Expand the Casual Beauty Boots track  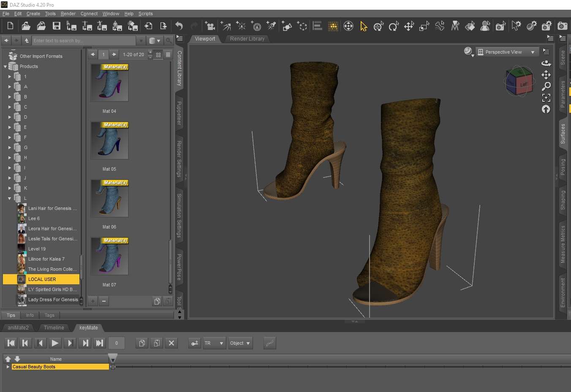[x=8, y=367]
